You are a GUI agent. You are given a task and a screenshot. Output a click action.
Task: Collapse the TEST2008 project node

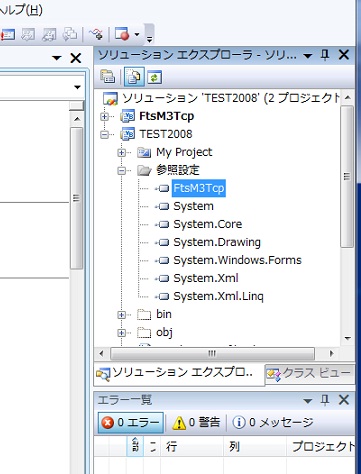(x=105, y=134)
